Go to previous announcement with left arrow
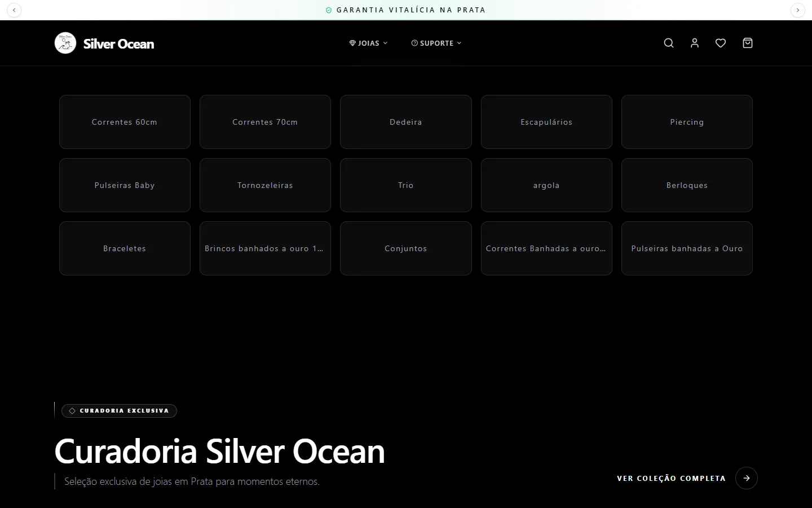This screenshot has height=508, width=812. pyautogui.click(x=14, y=10)
